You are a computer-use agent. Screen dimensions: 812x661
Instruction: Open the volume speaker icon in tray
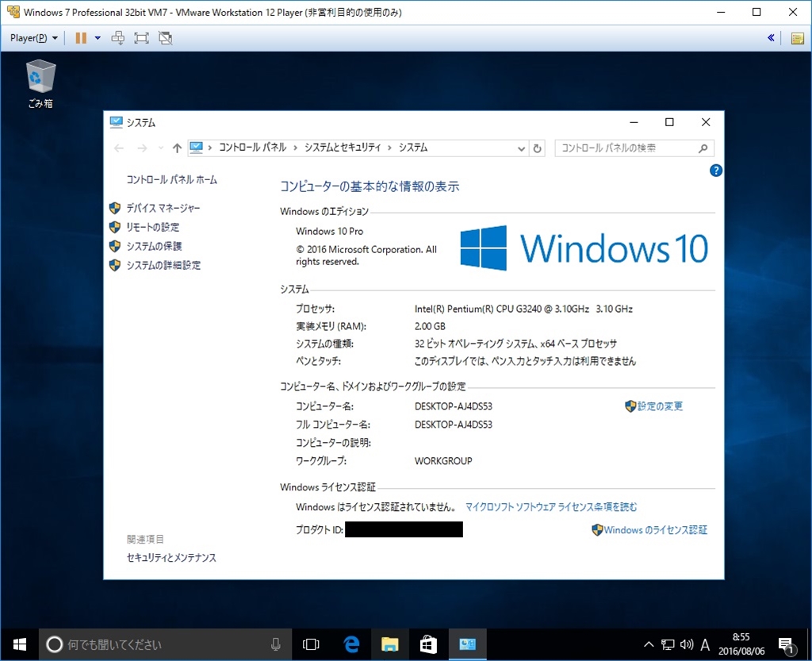click(687, 644)
